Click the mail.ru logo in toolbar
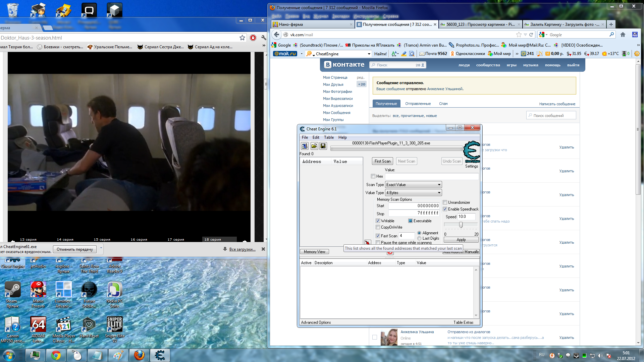 pyautogui.click(x=285, y=54)
